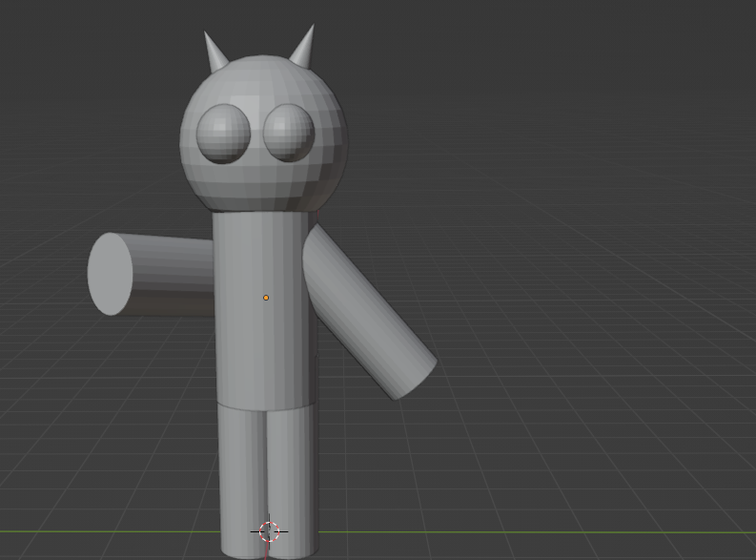The height and width of the screenshot is (560, 756).
Task: Deselect by clicking empty upper-right background
Action: (x=620, y=76)
